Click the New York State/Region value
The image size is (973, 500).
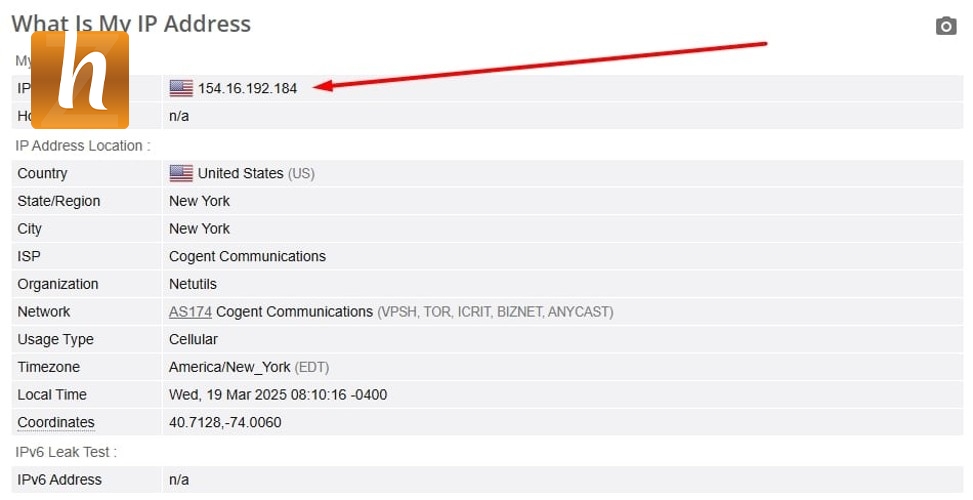[x=199, y=201]
